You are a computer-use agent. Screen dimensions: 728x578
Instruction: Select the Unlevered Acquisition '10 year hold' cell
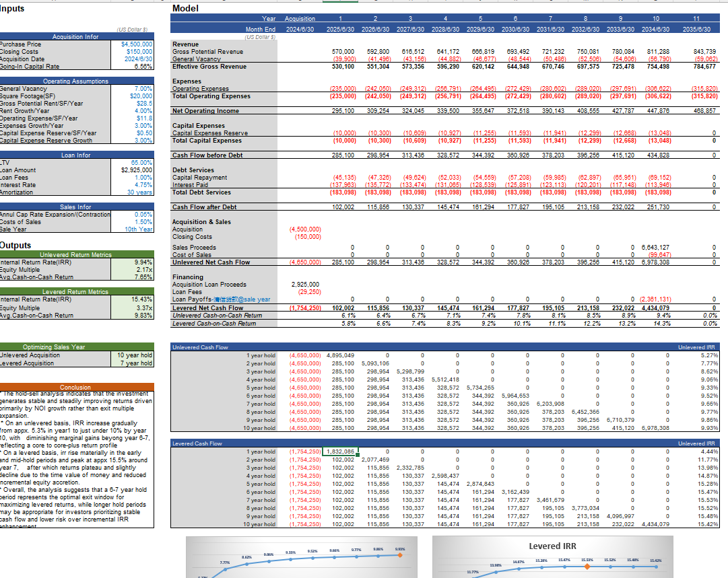point(135,355)
